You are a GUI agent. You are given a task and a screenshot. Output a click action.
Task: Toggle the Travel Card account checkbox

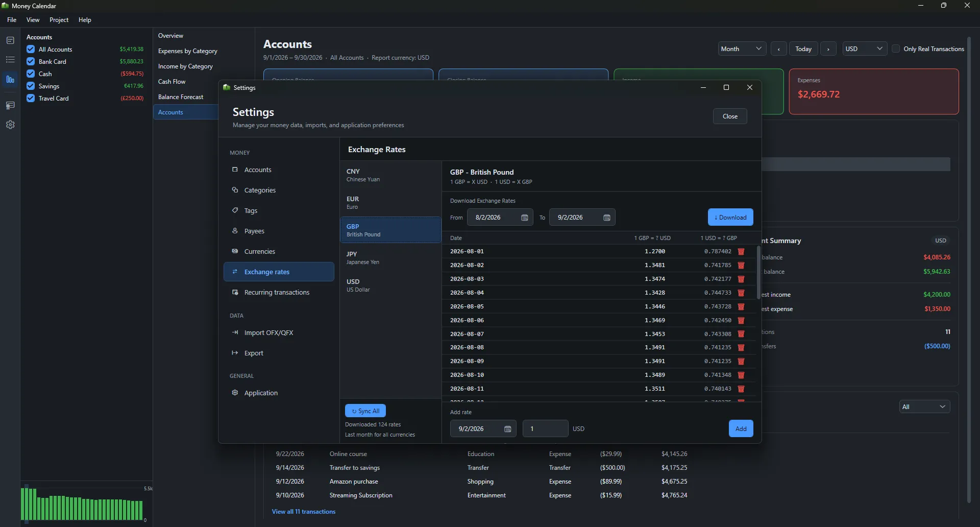[x=31, y=98]
